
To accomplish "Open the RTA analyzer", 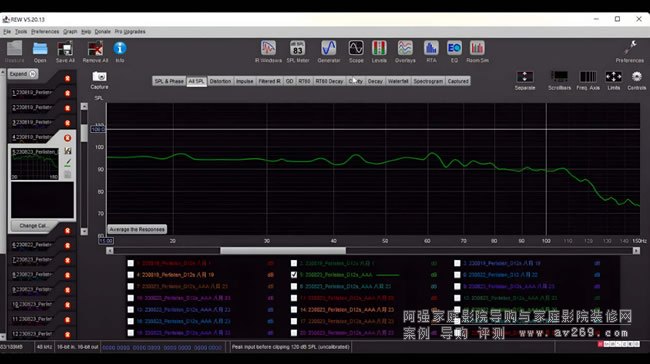I will (x=431, y=52).
